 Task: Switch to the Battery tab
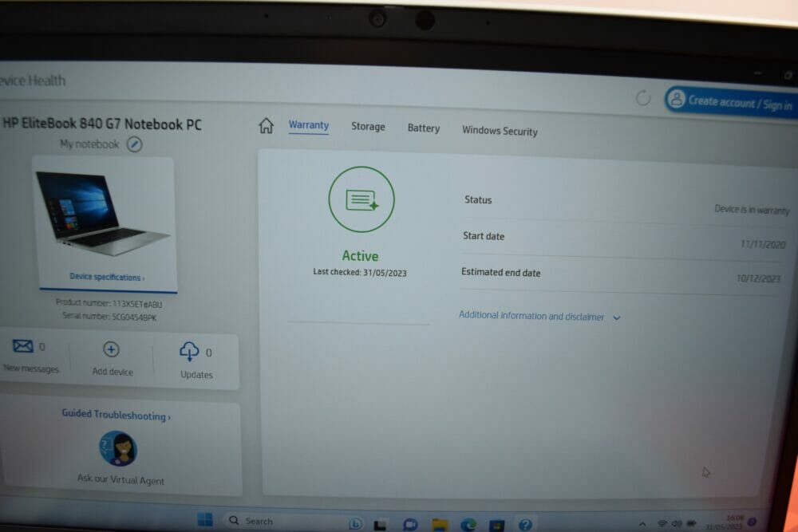424,128
